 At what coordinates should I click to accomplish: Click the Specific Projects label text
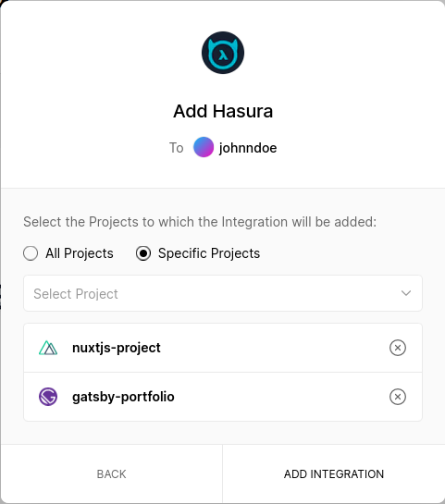[209, 253]
